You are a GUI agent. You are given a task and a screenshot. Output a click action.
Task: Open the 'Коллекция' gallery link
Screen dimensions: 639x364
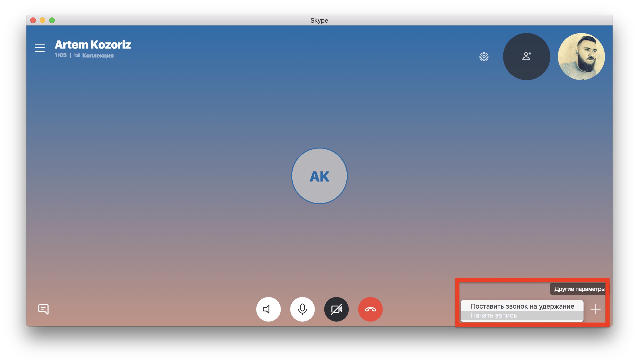tap(98, 55)
